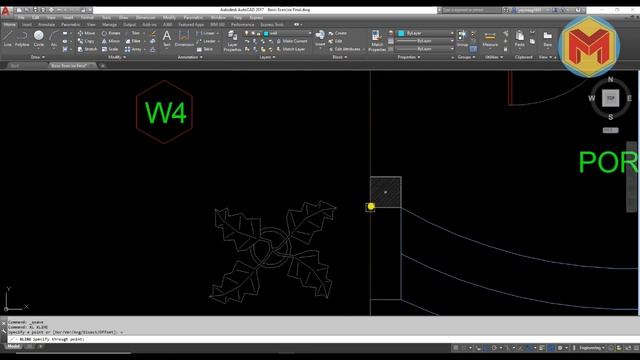Viewport: 640px width, 360px height.
Task: Choose the Mirror command
Action: (111, 41)
